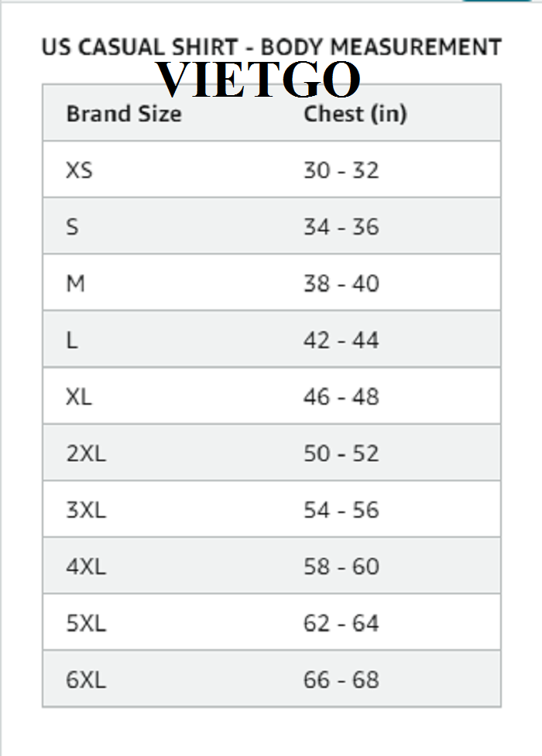Select the Chest (in) column header
The width and height of the screenshot is (542, 756).
(x=355, y=114)
